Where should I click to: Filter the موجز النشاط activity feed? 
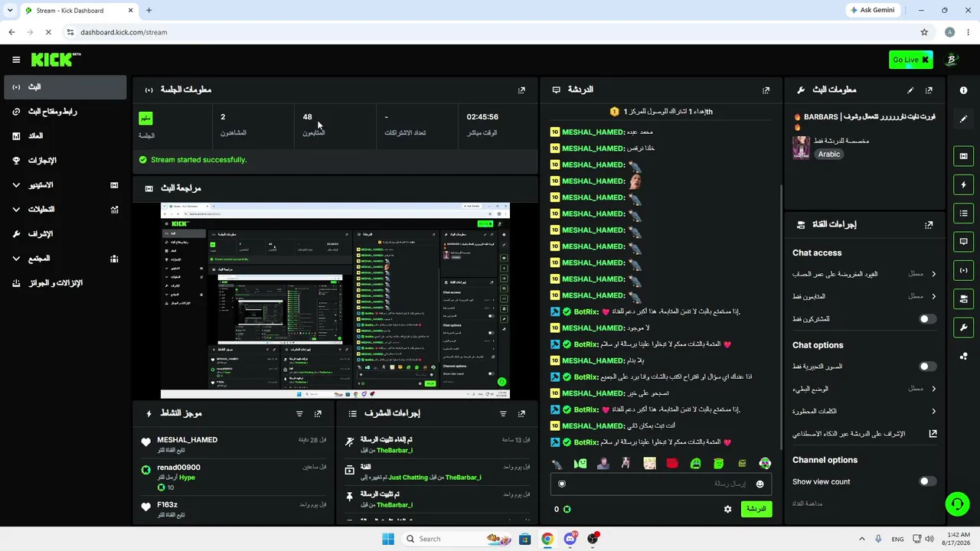[x=299, y=414]
